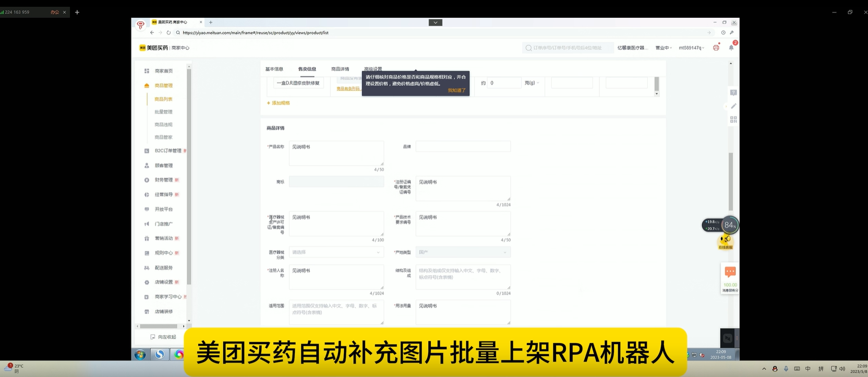868x377 pixels.
Task: Click the 用法用量 text area
Action: coord(463,312)
